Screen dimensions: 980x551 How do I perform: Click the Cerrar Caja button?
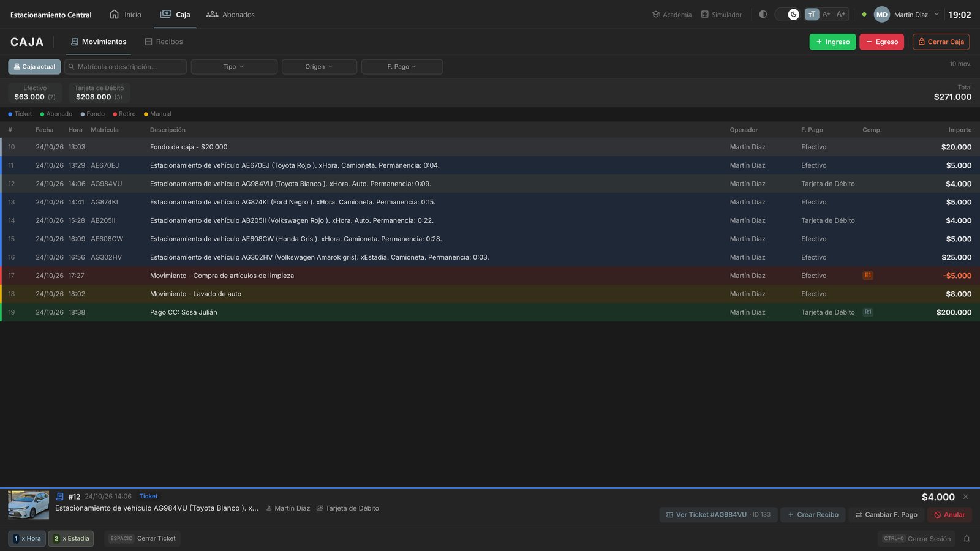click(941, 42)
